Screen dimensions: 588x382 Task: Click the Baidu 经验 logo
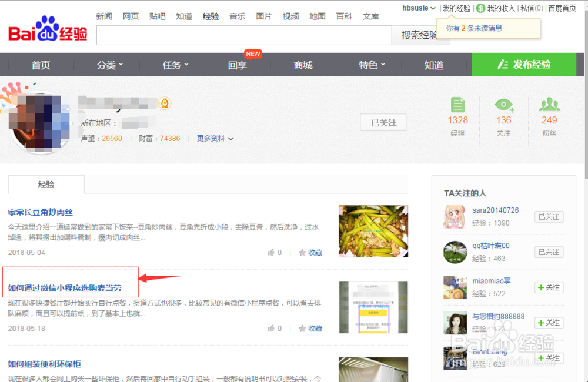pyautogui.click(x=47, y=32)
